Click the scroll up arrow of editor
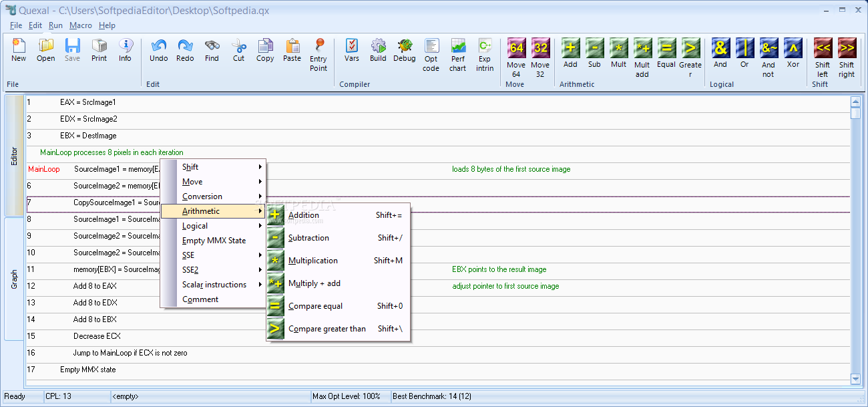 (856, 102)
